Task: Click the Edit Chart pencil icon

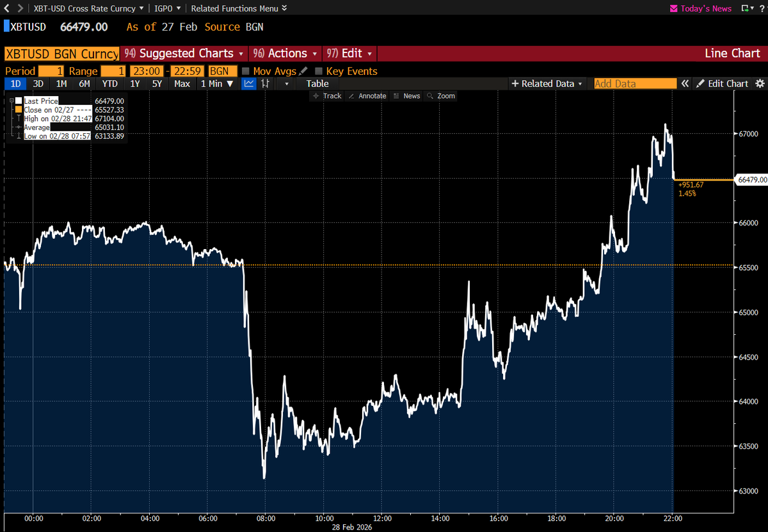Action: (x=700, y=83)
